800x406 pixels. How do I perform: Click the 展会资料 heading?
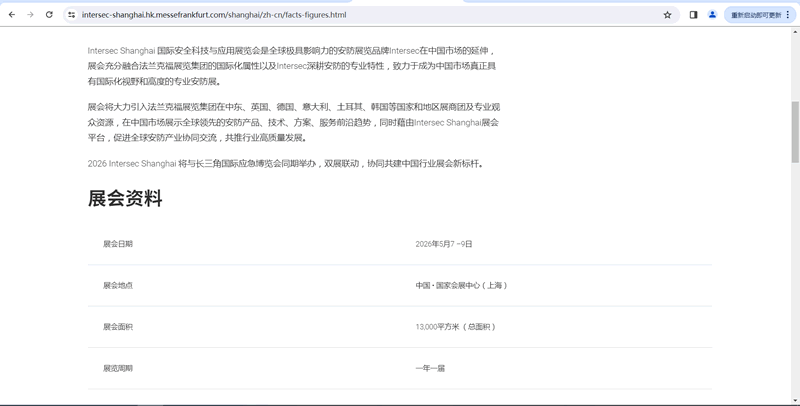[x=125, y=198]
